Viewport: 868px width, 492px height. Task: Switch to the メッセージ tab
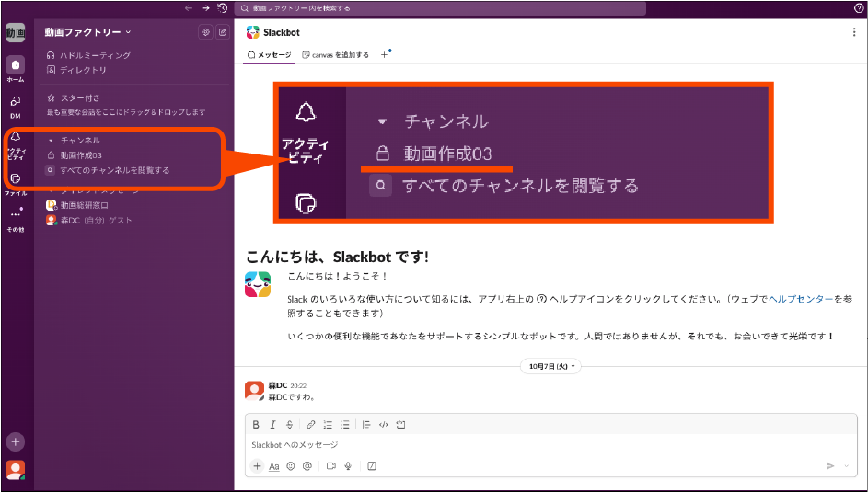click(270, 55)
